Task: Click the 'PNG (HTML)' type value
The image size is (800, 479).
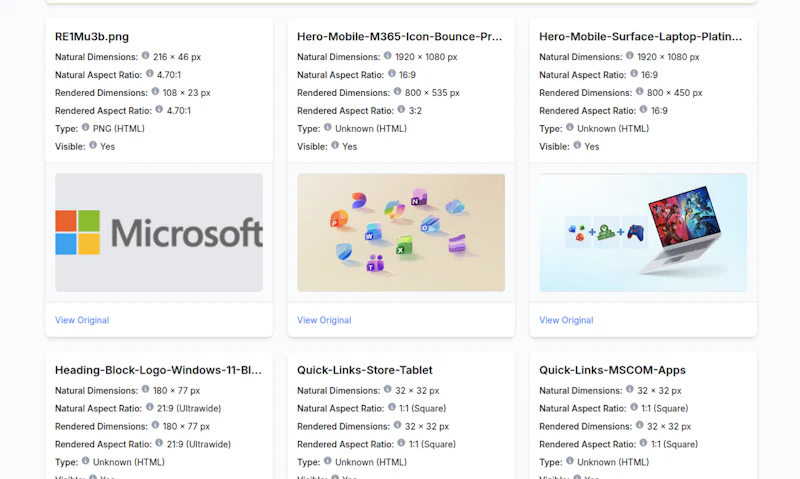Action: [119, 129]
